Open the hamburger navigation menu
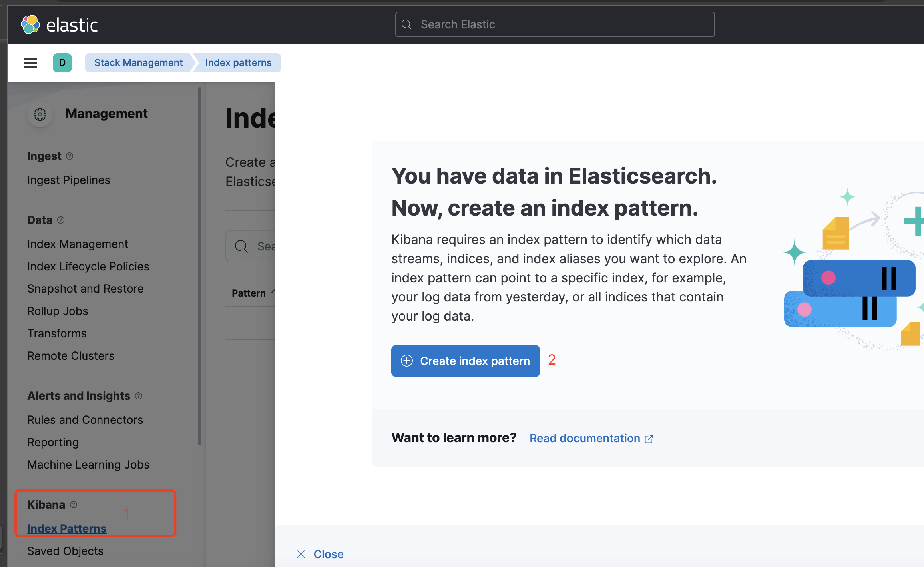 (30, 63)
